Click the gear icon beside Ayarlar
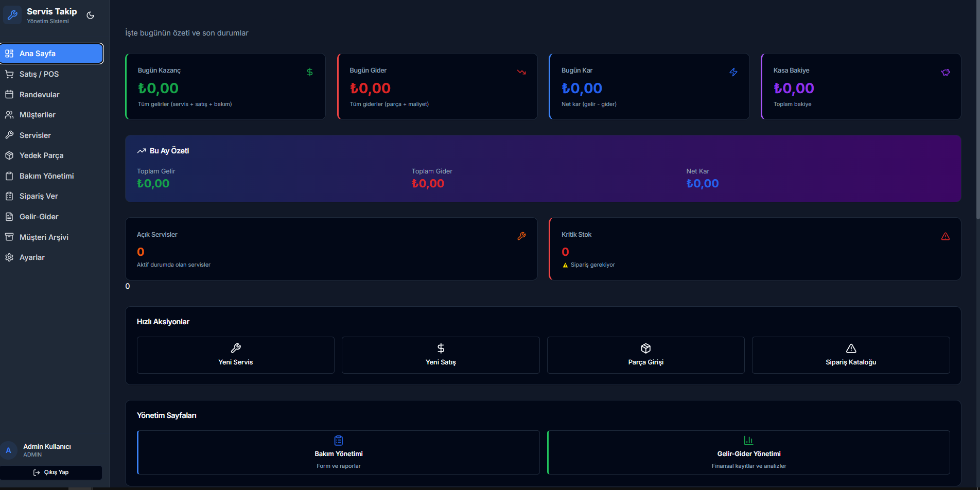Screen dimensions: 980x490 click(x=9, y=257)
